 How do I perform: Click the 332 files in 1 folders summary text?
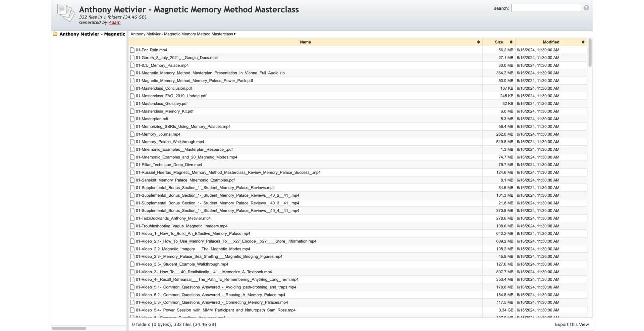click(113, 17)
